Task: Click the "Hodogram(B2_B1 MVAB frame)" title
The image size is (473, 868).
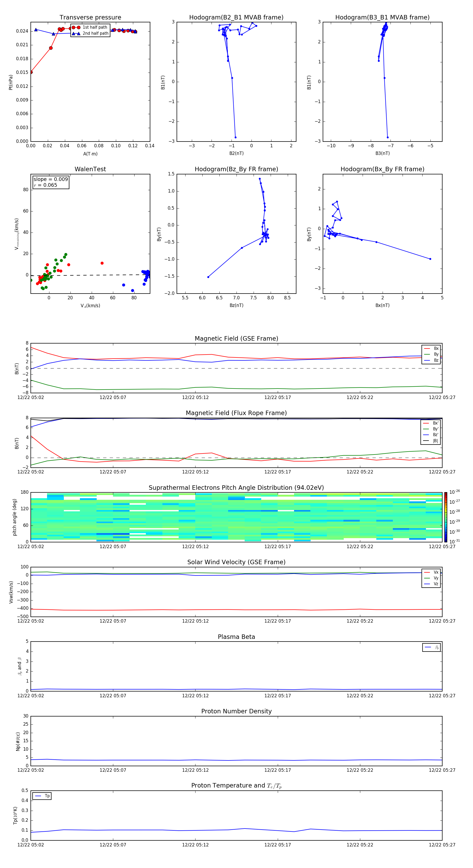Action: (236, 18)
